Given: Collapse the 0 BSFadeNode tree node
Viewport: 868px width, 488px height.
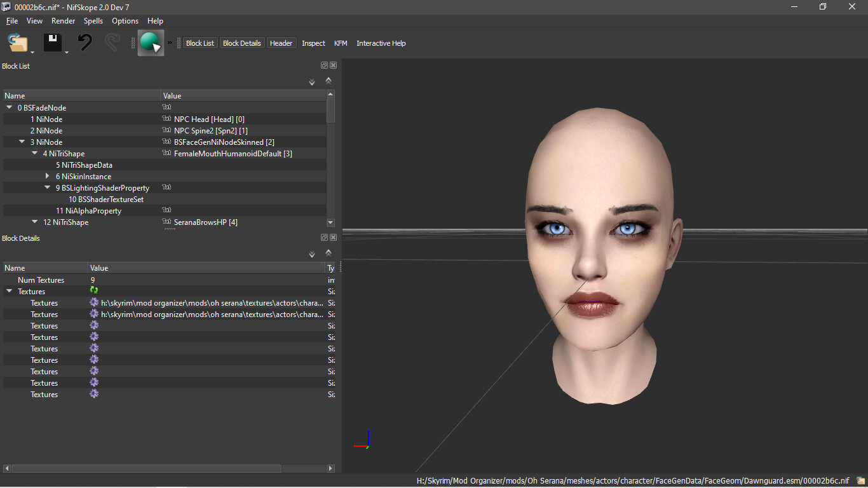Looking at the screenshot, I should click(x=9, y=107).
